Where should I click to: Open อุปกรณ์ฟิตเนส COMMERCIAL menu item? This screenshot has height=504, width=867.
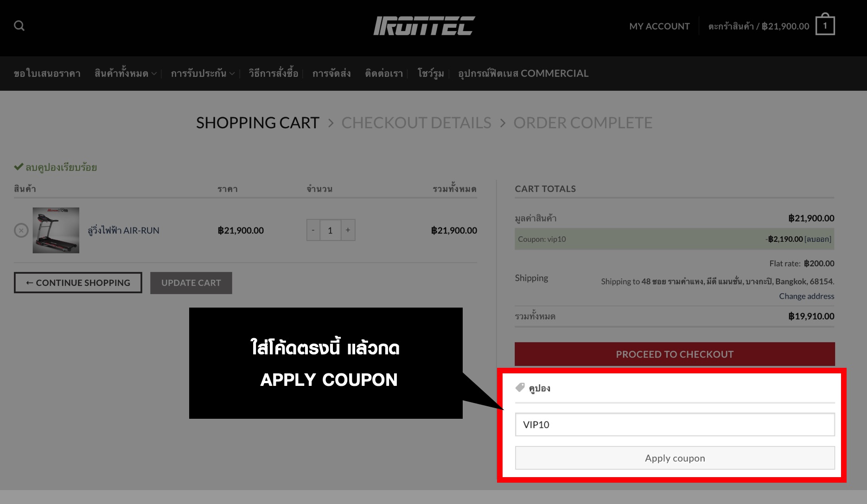(523, 74)
